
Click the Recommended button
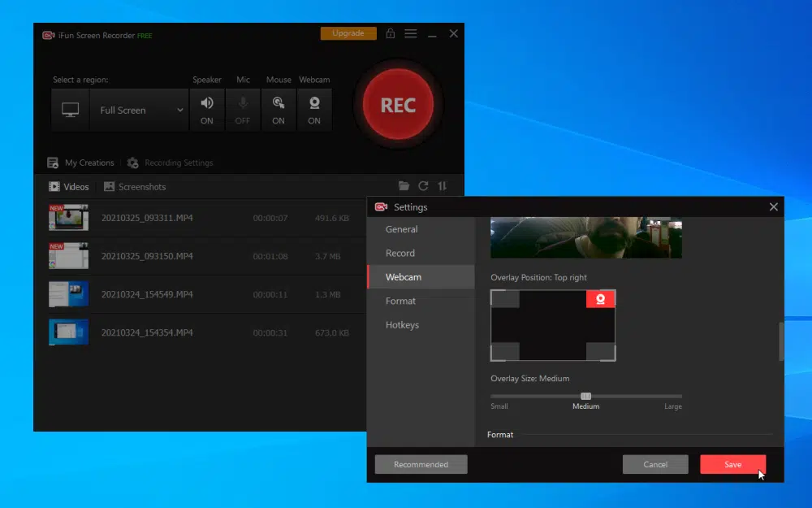click(x=421, y=464)
